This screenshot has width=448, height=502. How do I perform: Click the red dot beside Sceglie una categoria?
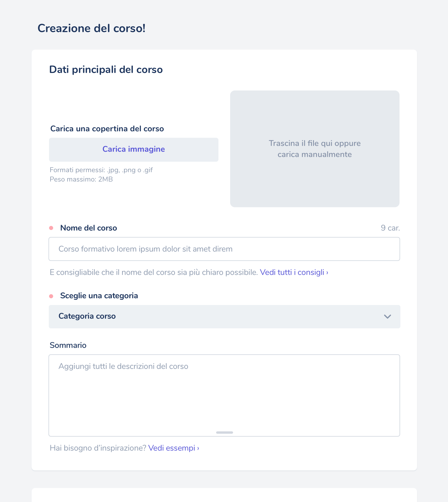click(x=51, y=296)
